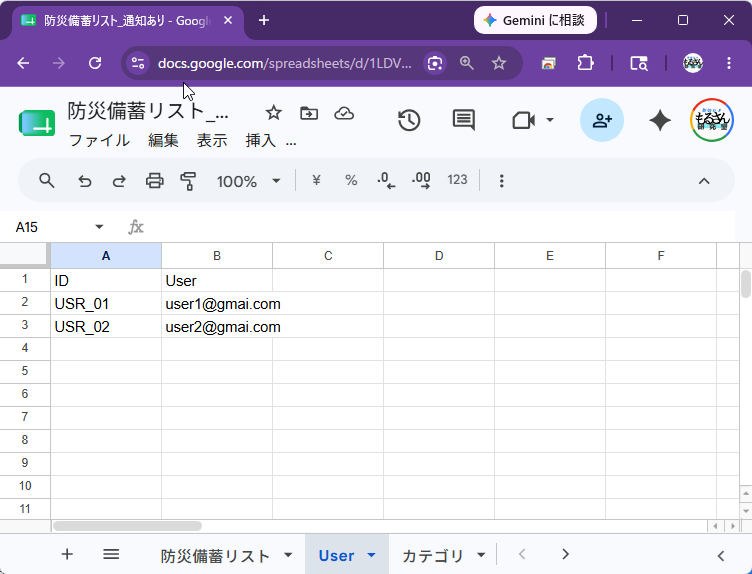
Task: Share the spreadsheet with people
Action: 602,120
